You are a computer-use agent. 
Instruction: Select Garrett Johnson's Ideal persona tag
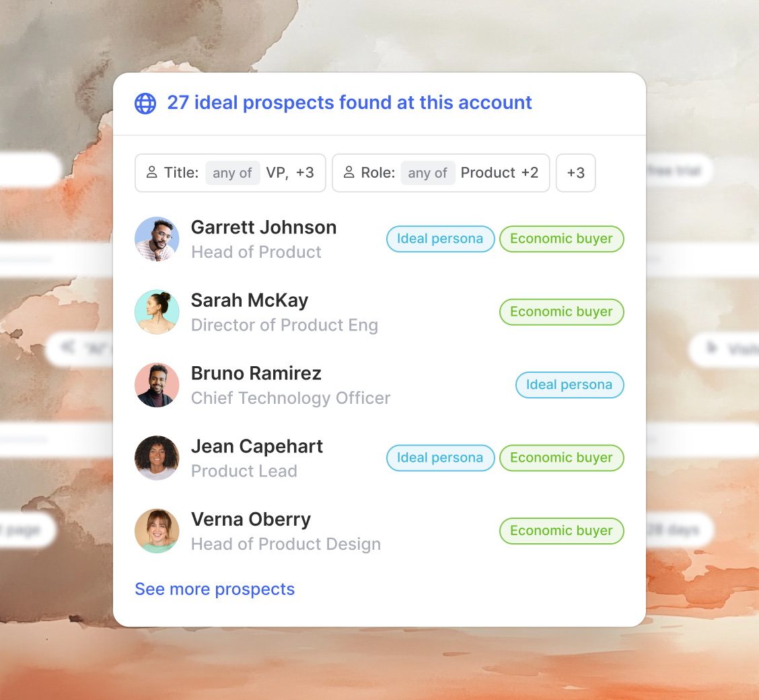[x=441, y=239]
